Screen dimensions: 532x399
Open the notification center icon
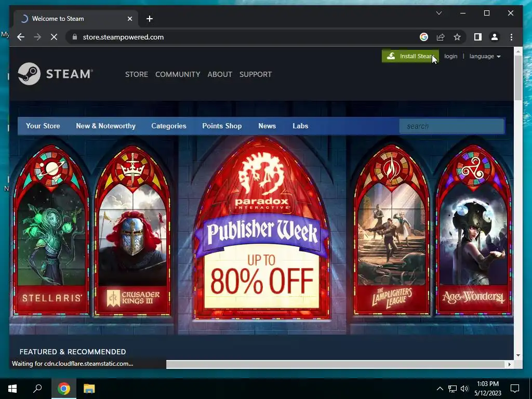pyautogui.click(x=515, y=389)
